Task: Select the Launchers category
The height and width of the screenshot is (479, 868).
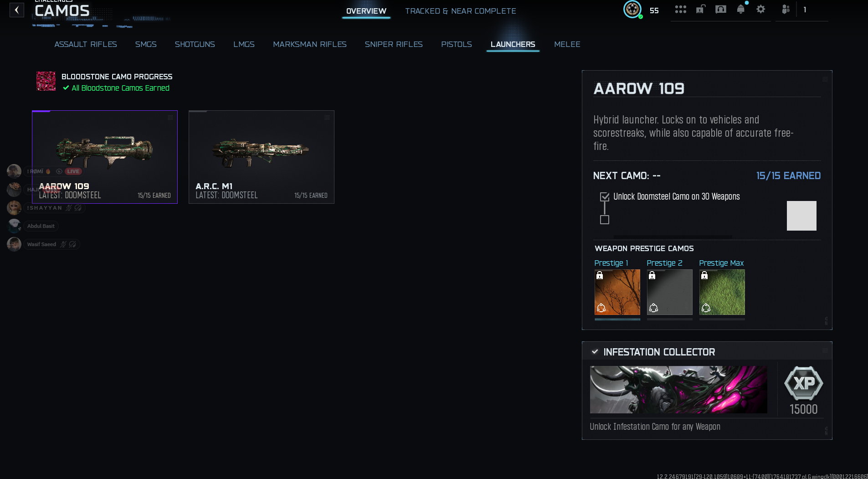Action: click(x=513, y=44)
